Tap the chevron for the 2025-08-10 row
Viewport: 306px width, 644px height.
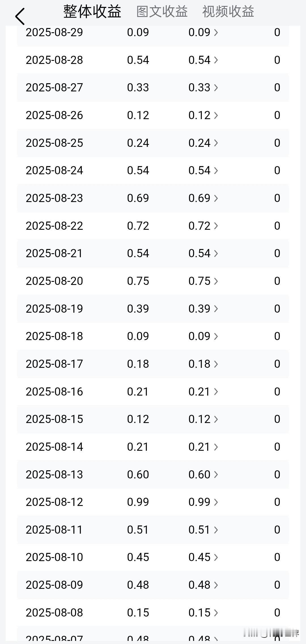216,557
